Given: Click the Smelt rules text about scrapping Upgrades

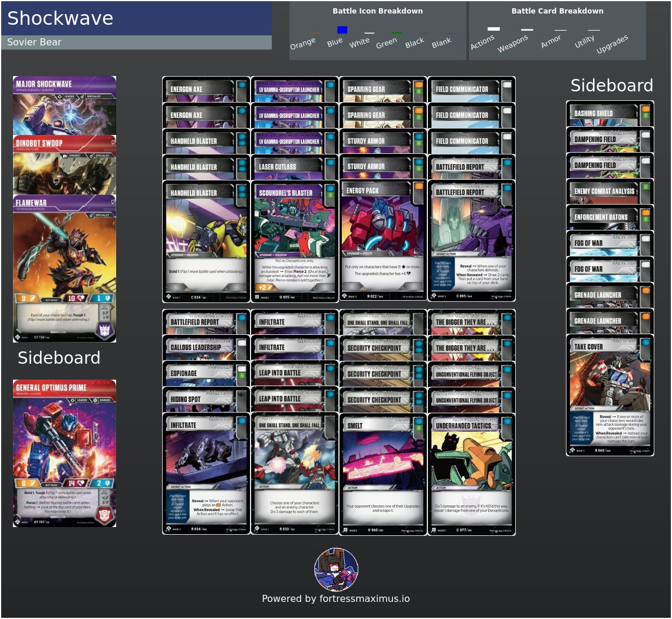Looking at the screenshot, I should [x=383, y=508].
